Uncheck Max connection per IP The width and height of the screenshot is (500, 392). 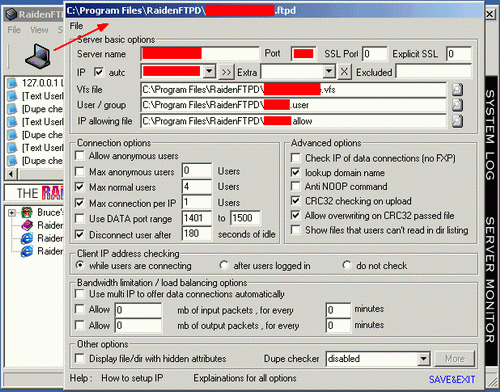[x=80, y=203]
